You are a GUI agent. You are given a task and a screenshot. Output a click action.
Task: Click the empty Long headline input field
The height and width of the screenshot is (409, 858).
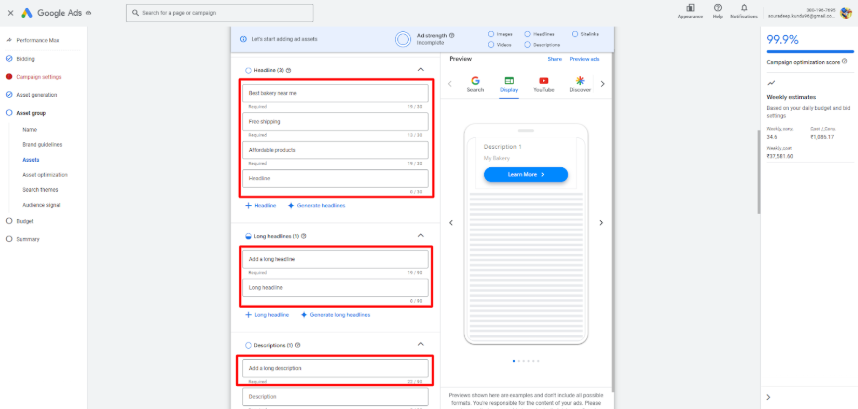point(337,288)
